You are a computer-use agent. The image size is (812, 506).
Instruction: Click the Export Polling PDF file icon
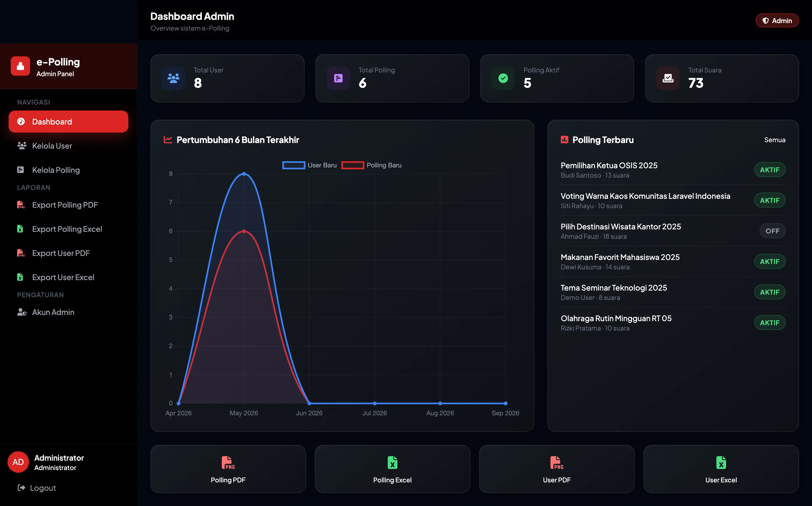[x=21, y=204]
